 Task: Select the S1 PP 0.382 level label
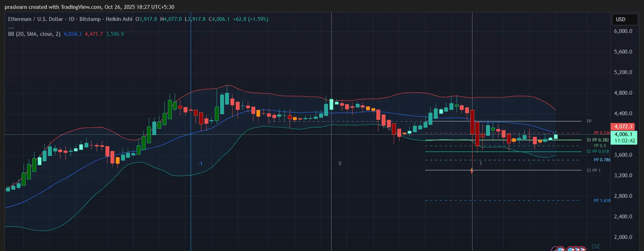pos(597,140)
